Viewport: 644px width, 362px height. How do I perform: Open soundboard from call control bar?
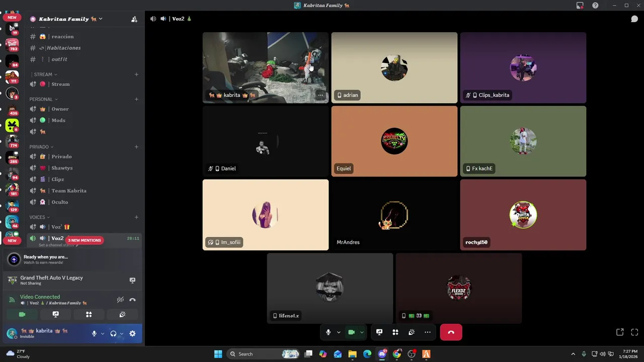[412, 332]
